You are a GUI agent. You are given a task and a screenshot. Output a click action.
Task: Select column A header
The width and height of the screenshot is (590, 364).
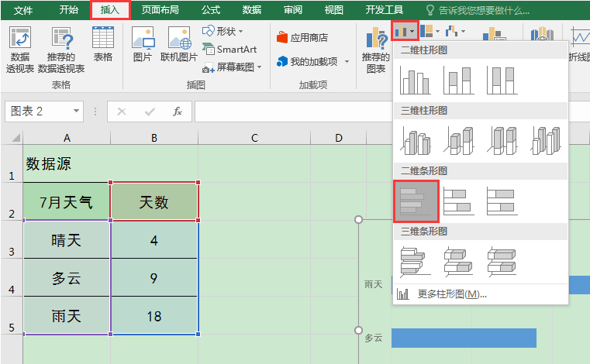pyautogui.click(x=67, y=138)
